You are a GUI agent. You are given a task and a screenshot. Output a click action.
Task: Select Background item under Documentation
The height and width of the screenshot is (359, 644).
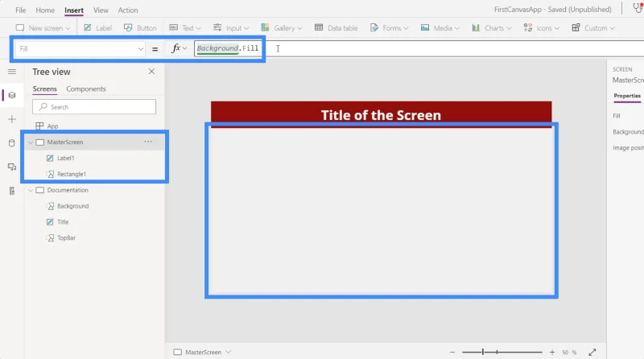(x=73, y=206)
